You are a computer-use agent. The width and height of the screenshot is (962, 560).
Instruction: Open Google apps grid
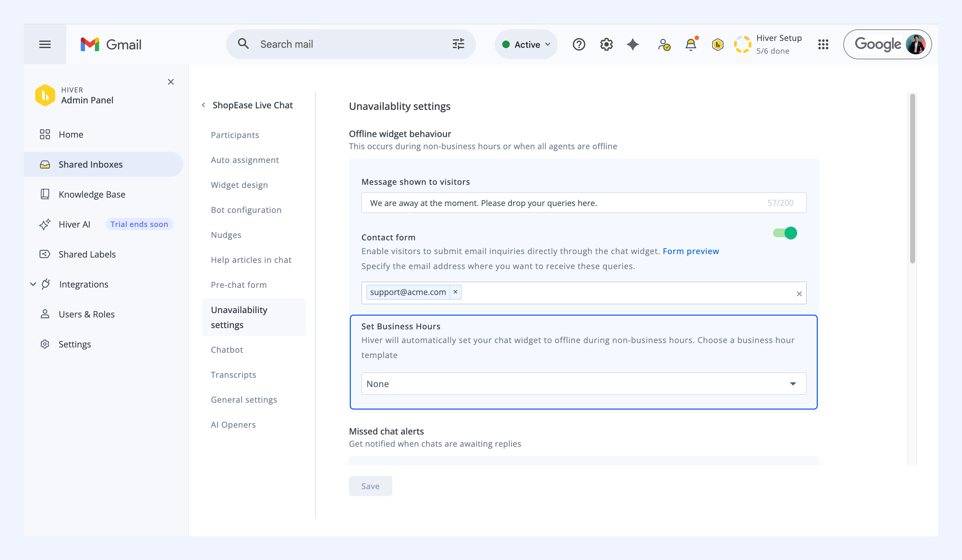click(x=823, y=44)
